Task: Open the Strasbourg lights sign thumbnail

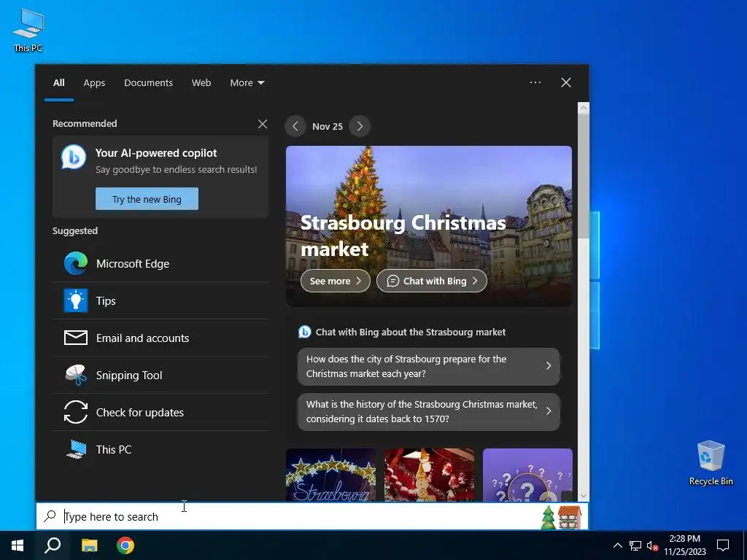Action: (x=330, y=475)
